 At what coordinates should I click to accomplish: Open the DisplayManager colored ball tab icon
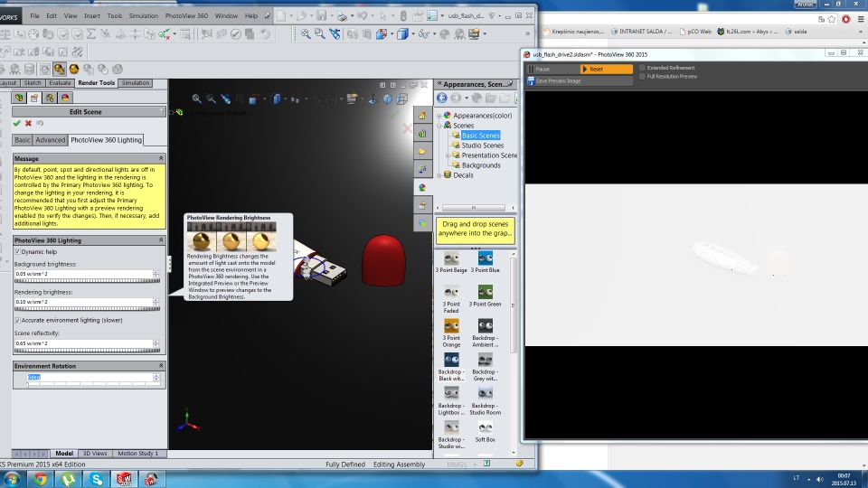(x=65, y=98)
